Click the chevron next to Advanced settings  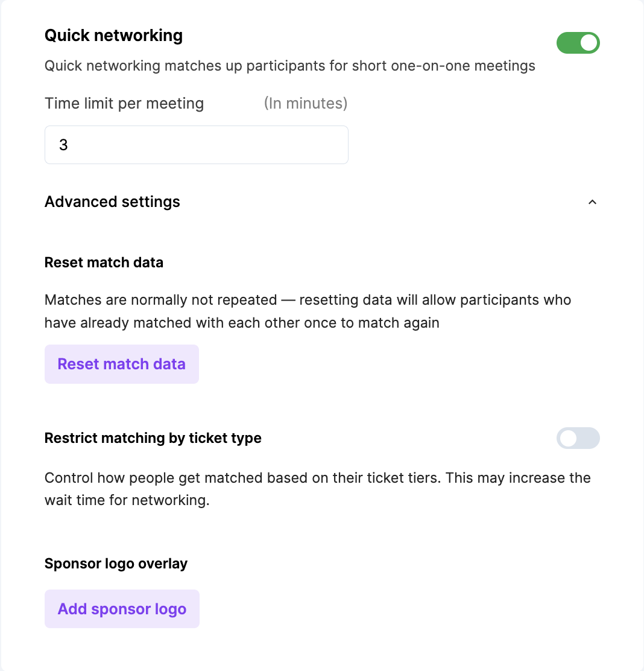tap(592, 202)
